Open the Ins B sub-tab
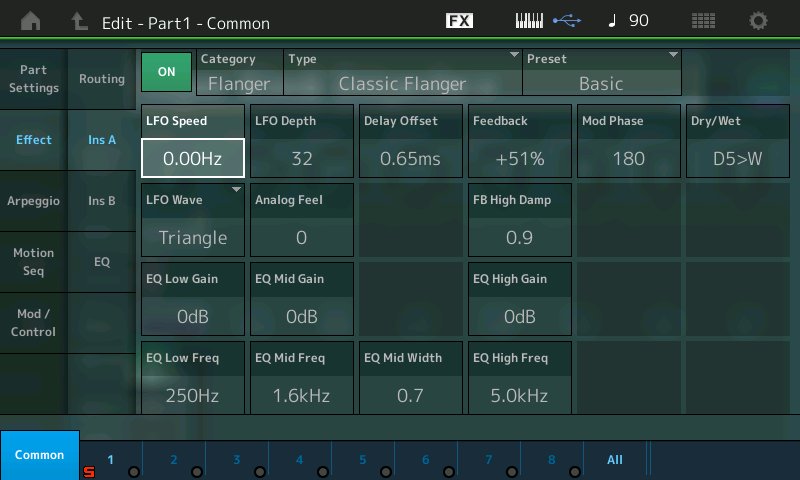The width and height of the screenshot is (800, 480). pyautogui.click(x=101, y=201)
